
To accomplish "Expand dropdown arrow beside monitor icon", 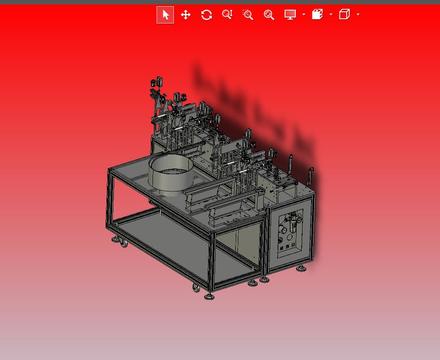I will pos(304,14).
